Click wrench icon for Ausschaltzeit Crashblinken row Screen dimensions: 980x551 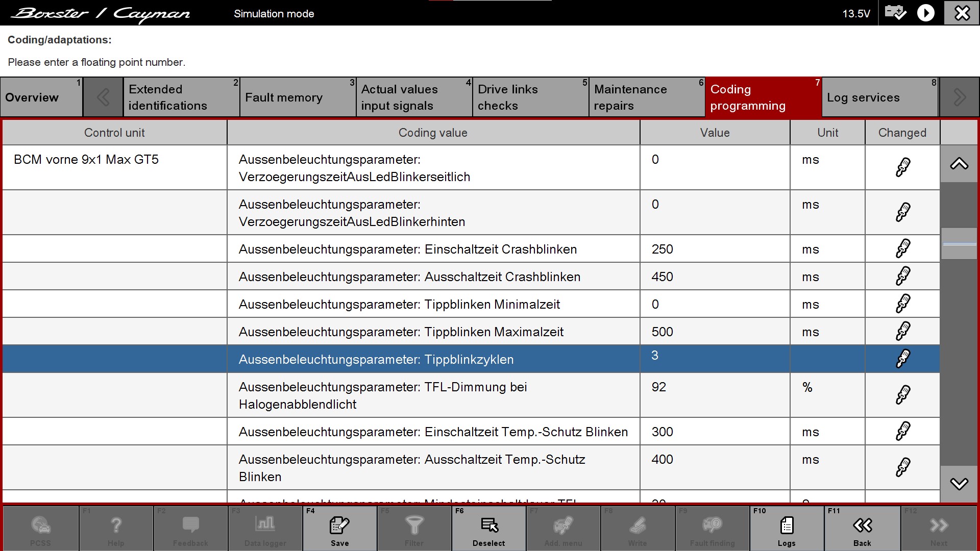(902, 276)
